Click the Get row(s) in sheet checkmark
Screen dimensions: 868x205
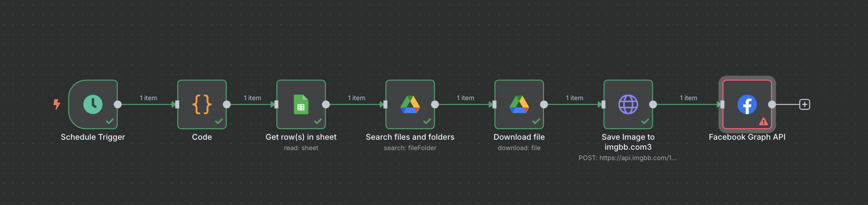pos(318,121)
